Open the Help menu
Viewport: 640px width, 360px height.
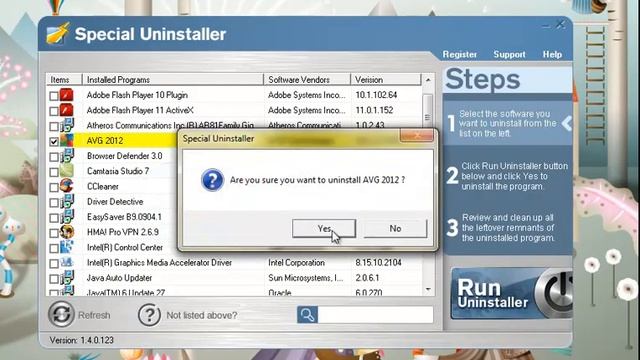[552, 54]
